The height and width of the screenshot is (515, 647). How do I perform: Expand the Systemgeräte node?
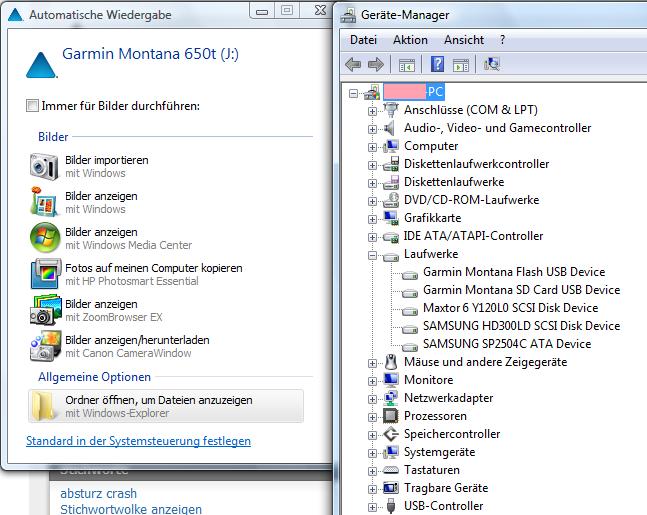(372, 453)
